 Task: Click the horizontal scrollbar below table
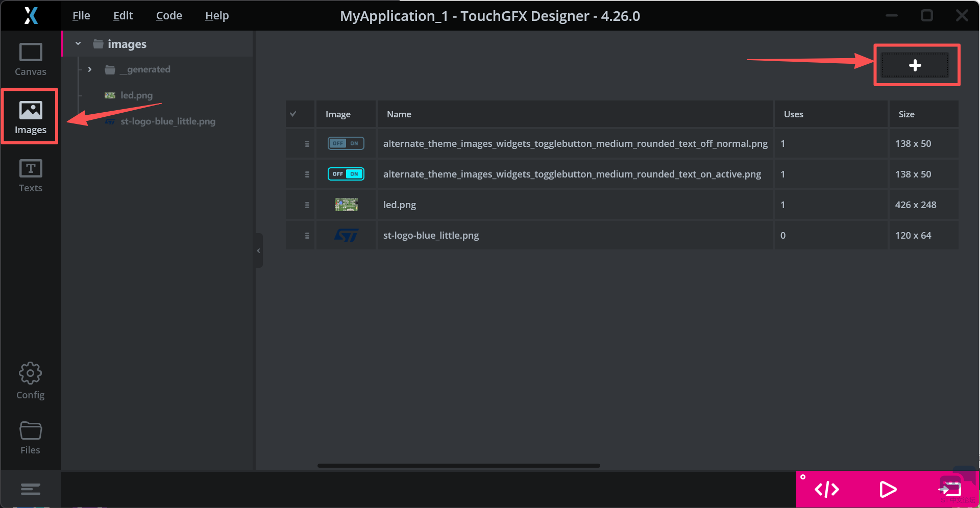[x=458, y=466]
